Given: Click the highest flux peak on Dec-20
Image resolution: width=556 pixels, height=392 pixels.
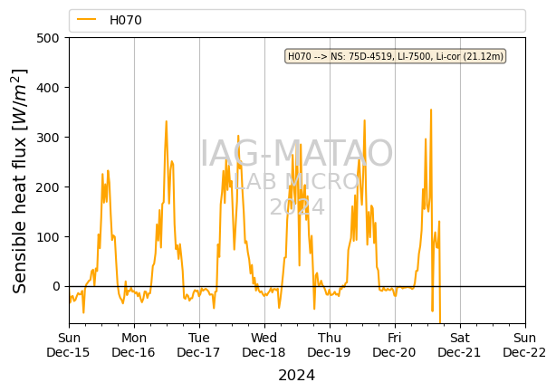Looking at the screenshot, I should tap(431, 110).
